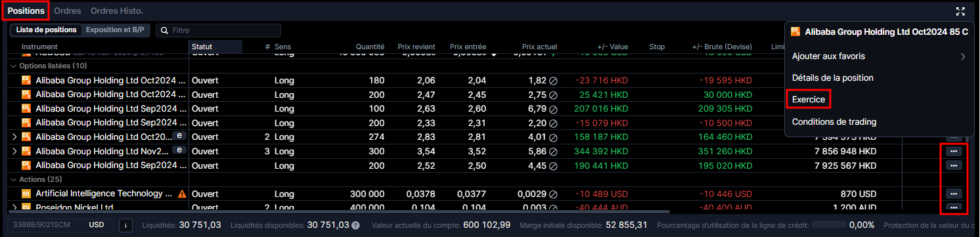
Task: Click the -10 489 USD value cell
Action: [601, 194]
